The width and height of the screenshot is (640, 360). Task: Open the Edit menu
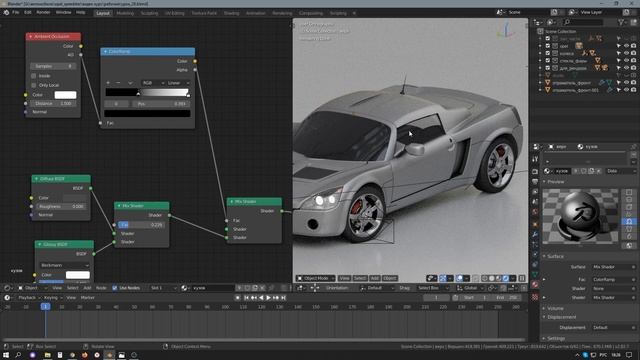pos(28,13)
